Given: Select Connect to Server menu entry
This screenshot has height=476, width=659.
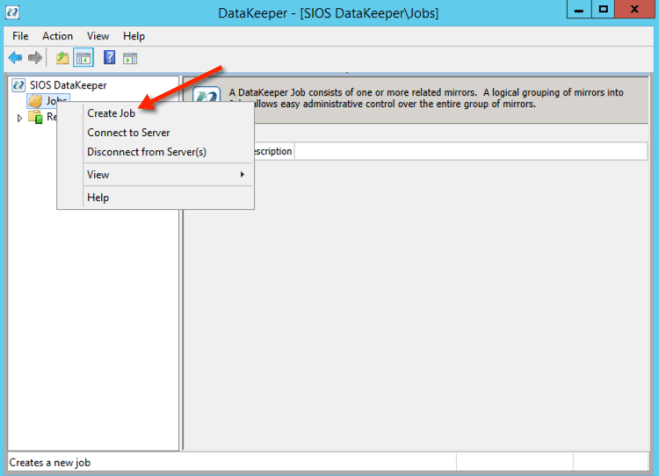Looking at the screenshot, I should pos(128,132).
